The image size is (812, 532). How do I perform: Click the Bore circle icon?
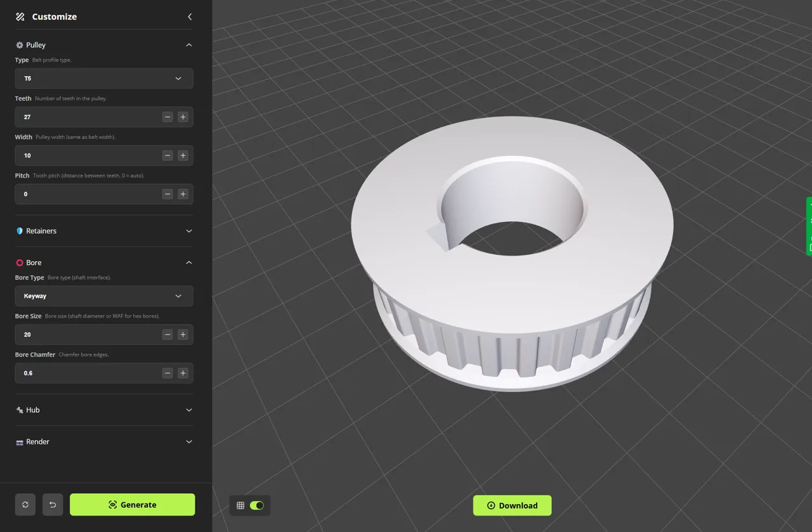click(x=20, y=263)
